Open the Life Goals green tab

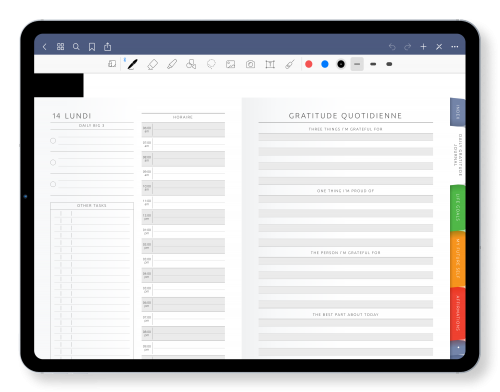tap(458, 207)
